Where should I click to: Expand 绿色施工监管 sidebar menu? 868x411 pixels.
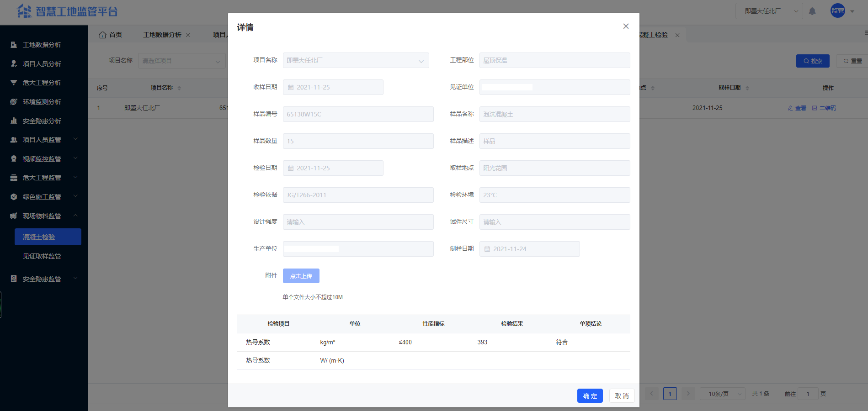(x=44, y=197)
